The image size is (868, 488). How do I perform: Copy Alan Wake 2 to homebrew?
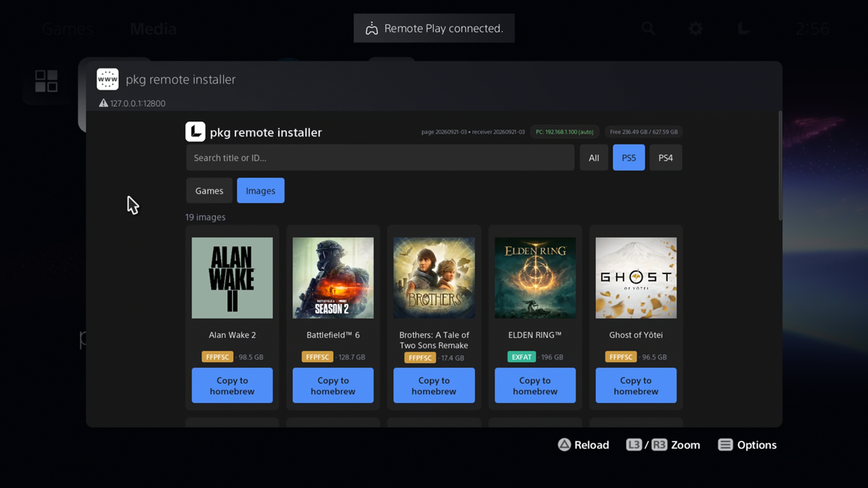(x=232, y=386)
